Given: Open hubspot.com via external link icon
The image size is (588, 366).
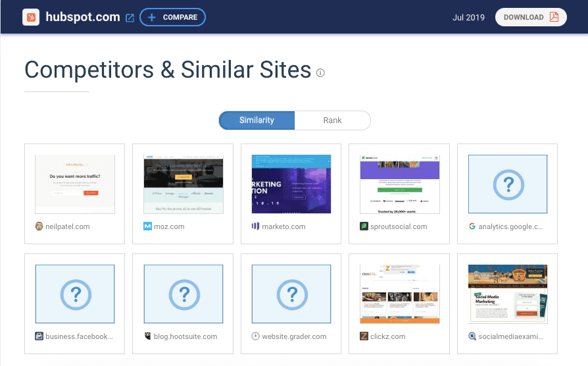Looking at the screenshot, I should [x=130, y=18].
